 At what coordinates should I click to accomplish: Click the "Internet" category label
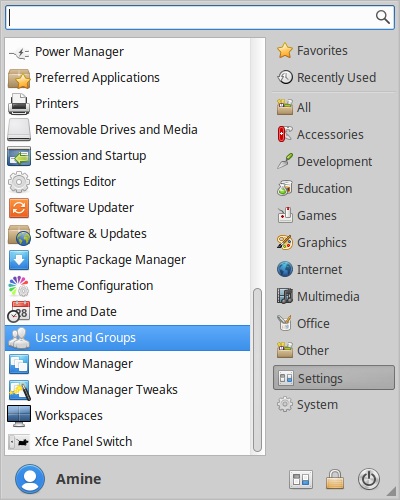point(319,269)
